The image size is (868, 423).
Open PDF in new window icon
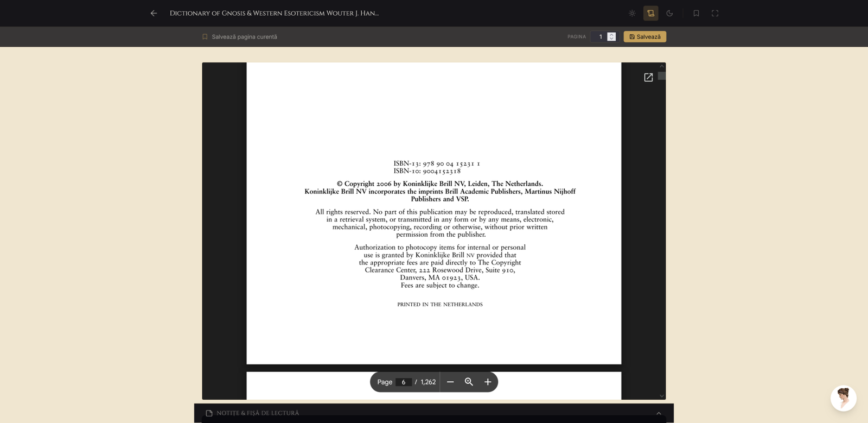click(648, 78)
